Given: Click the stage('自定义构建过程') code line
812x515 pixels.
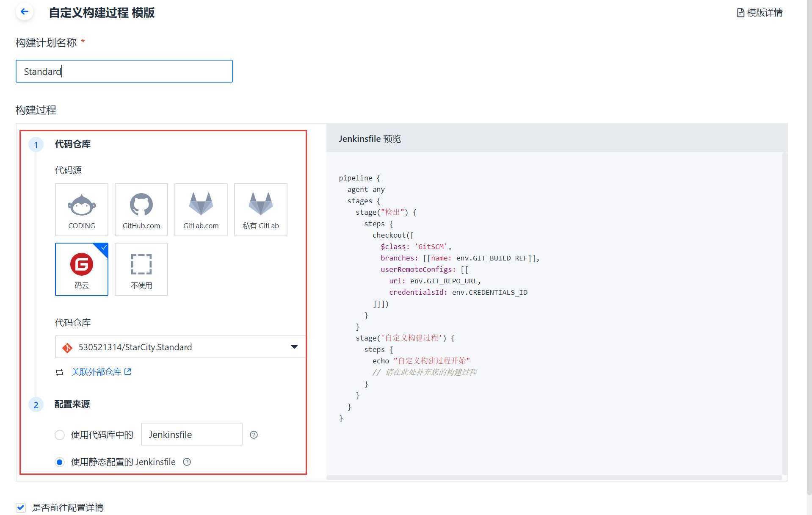Looking at the screenshot, I should pyautogui.click(x=405, y=338).
